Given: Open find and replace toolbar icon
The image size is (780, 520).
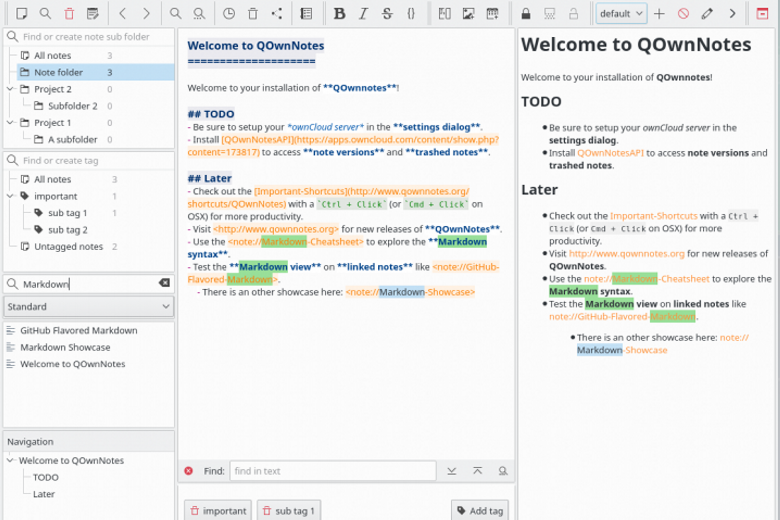Looking at the screenshot, I should tap(199, 13).
